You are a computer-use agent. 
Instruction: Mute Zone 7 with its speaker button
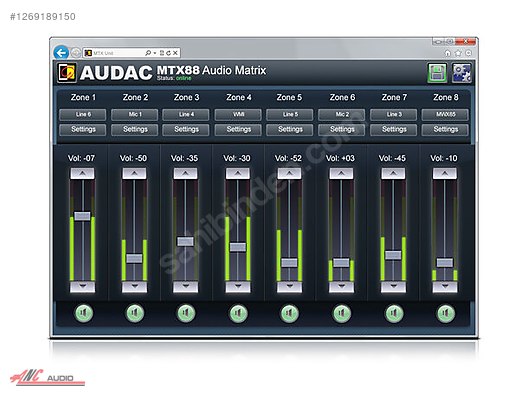pyautogui.click(x=394, y=313)
